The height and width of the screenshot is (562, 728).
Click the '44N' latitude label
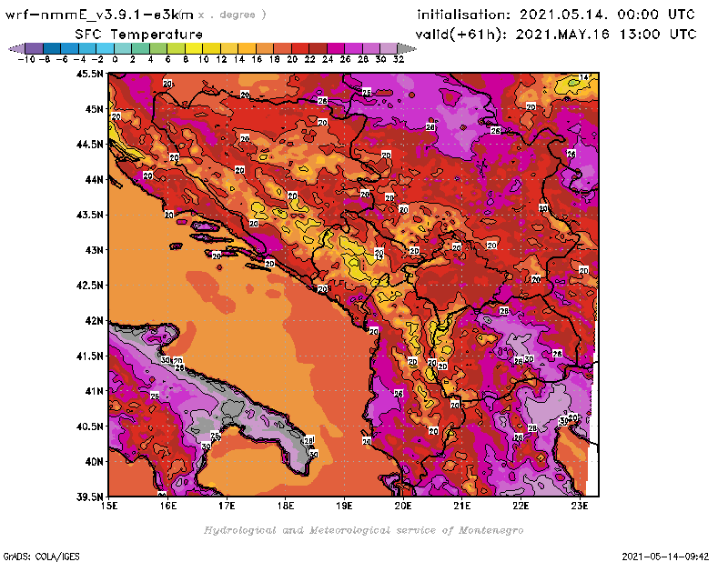(x=94, y=179)
